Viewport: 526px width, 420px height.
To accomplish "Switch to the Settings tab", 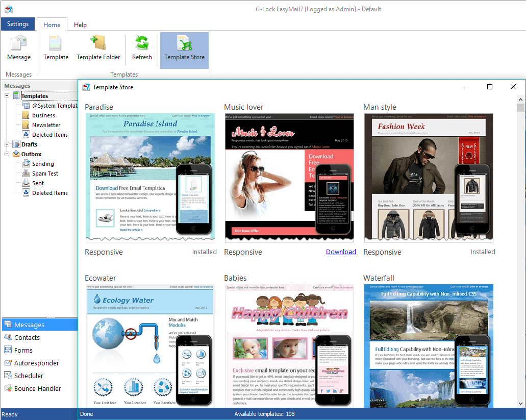I will click(18, 24).
